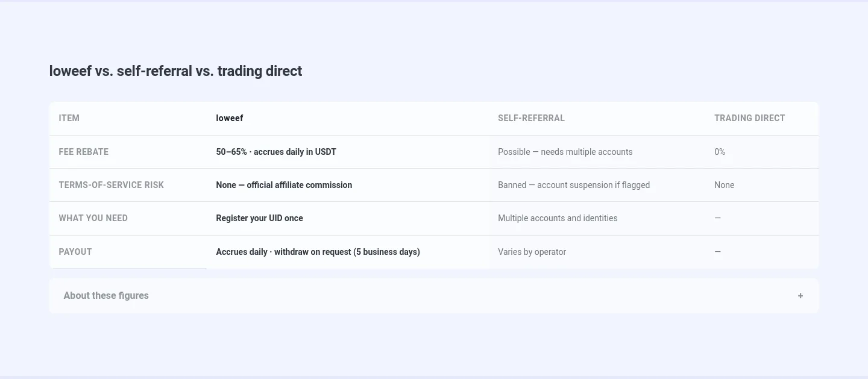Click the TERMS-OF-SERVICE RISK row label

tap(112, 185)
